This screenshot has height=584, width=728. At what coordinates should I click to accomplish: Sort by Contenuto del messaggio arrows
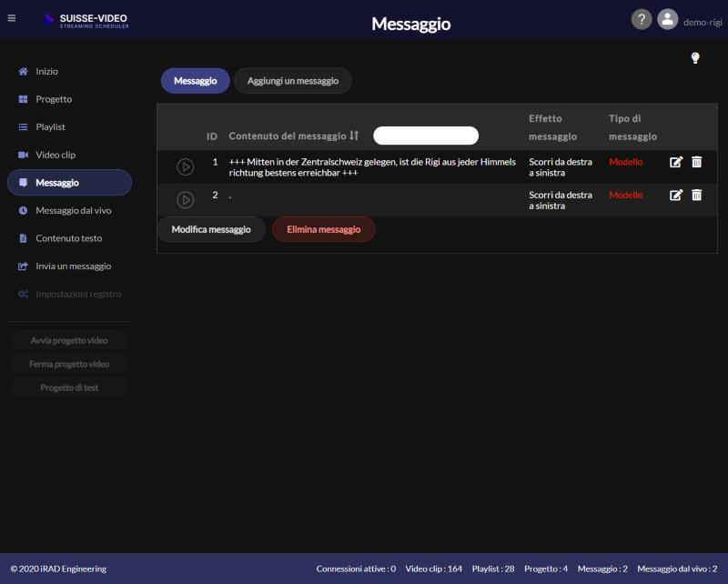[x=354, y=136]
